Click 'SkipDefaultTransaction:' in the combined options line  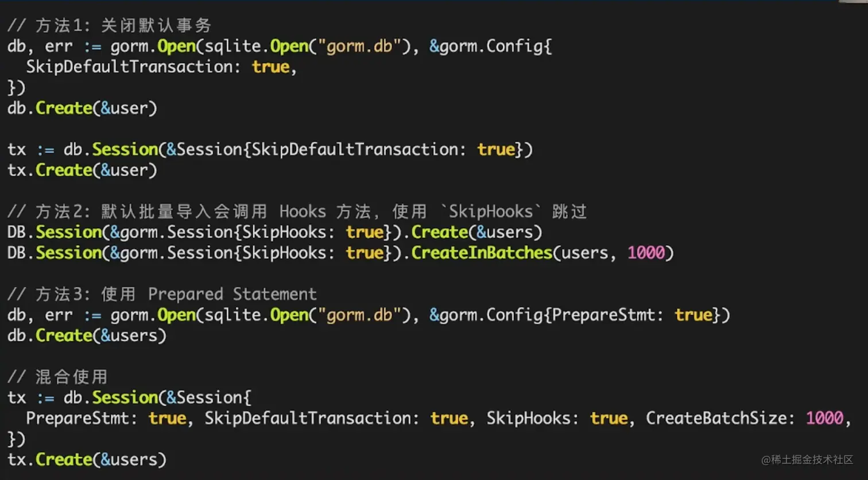pos(312,418)
